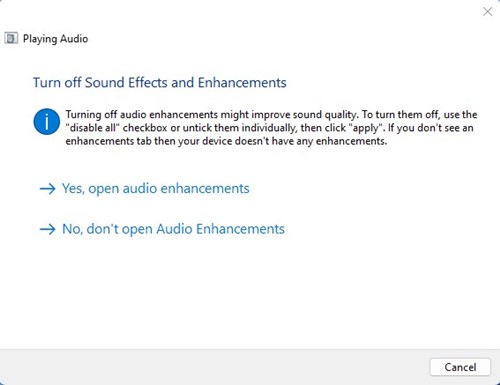
Task: Click the empty white area below the options
Action: [x=250, y=293]
